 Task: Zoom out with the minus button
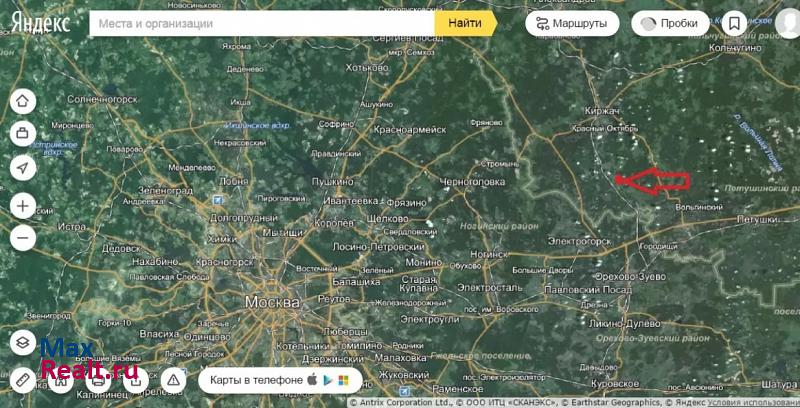coord(23,238)
